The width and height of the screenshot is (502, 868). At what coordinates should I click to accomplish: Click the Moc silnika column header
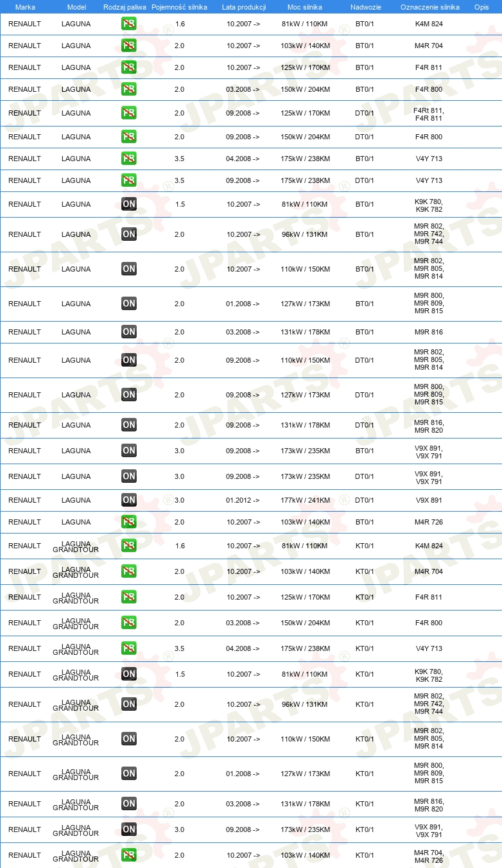pos(305,6)
